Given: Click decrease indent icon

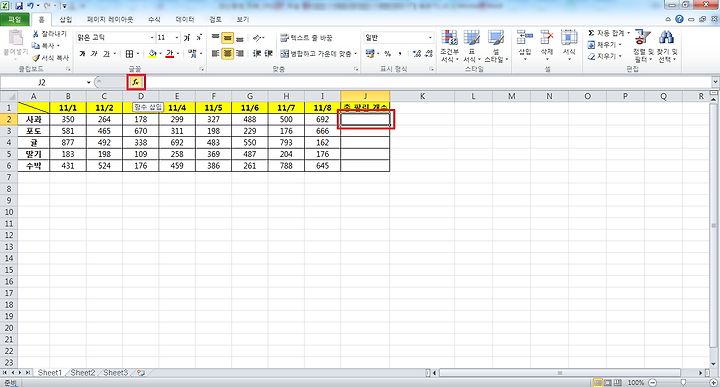Looking at the screenshot, I should (x=257, y=54).
